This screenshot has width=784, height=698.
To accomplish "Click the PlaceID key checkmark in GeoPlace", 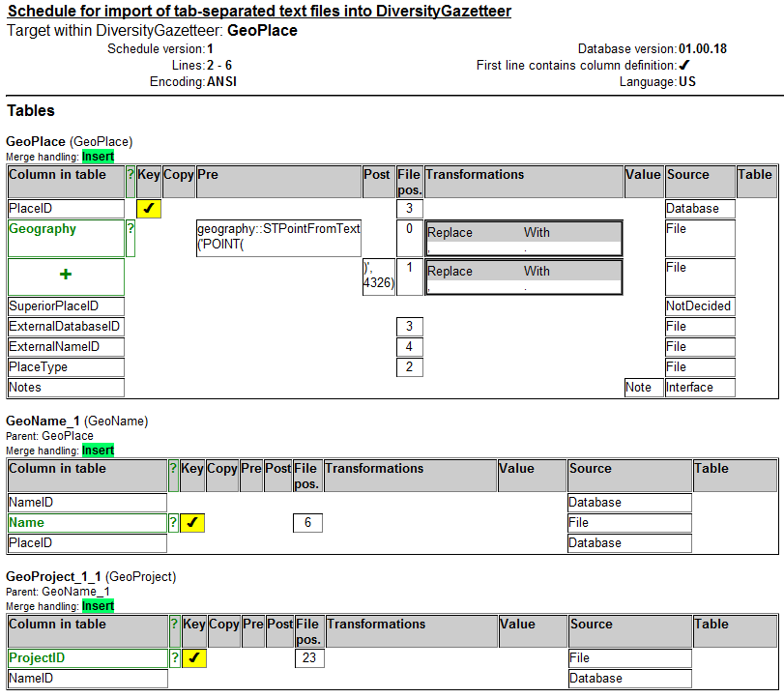I will coord(149,209).
